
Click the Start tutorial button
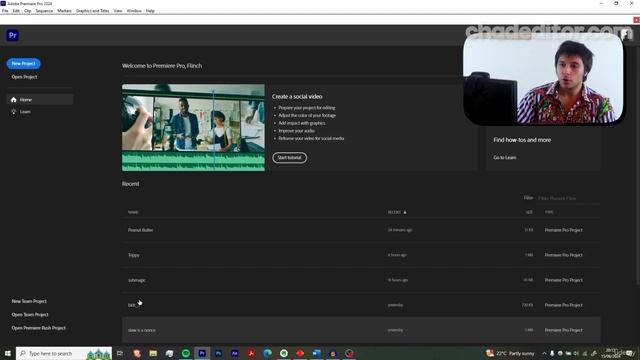tap(289, 158)
